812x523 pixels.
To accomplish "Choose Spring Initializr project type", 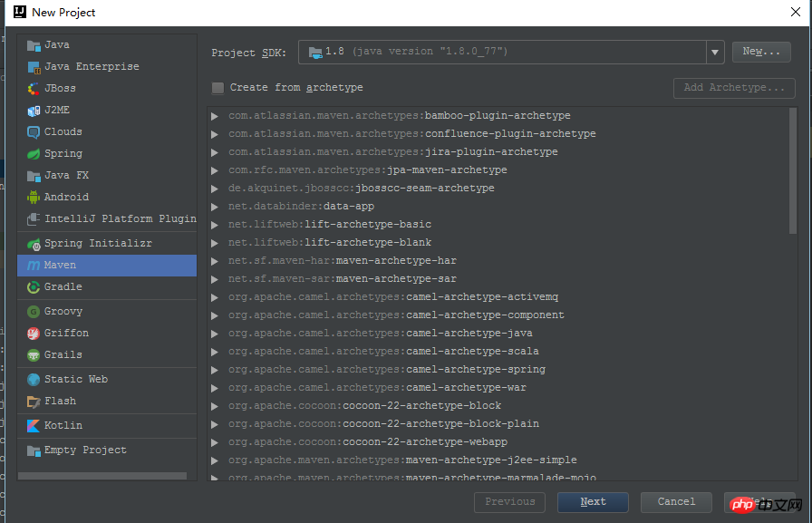I will 107,244.
